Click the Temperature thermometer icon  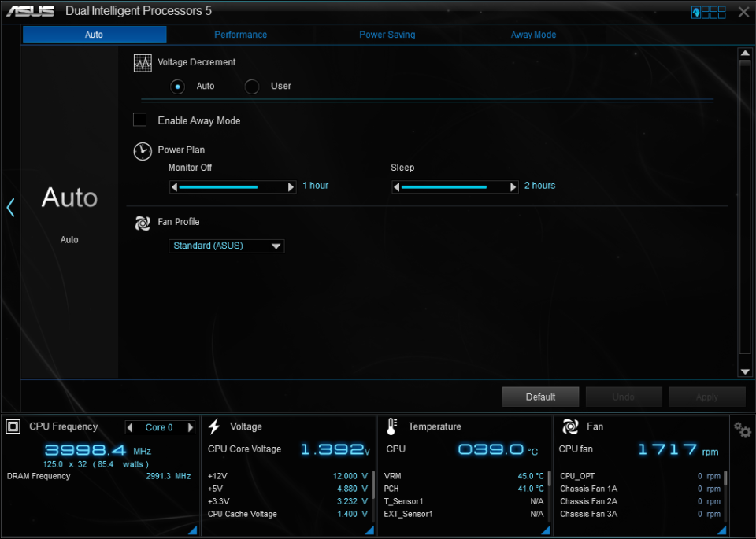(392, 426)
